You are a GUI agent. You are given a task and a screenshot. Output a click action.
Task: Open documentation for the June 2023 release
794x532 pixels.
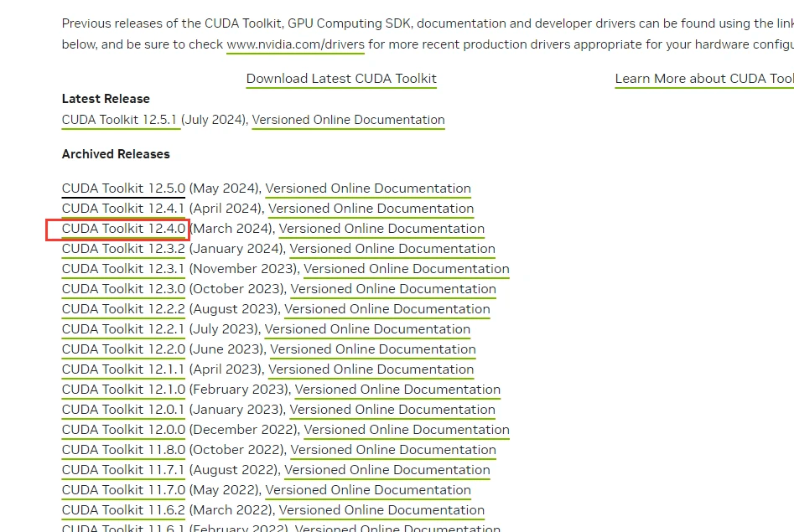[373, 349]
